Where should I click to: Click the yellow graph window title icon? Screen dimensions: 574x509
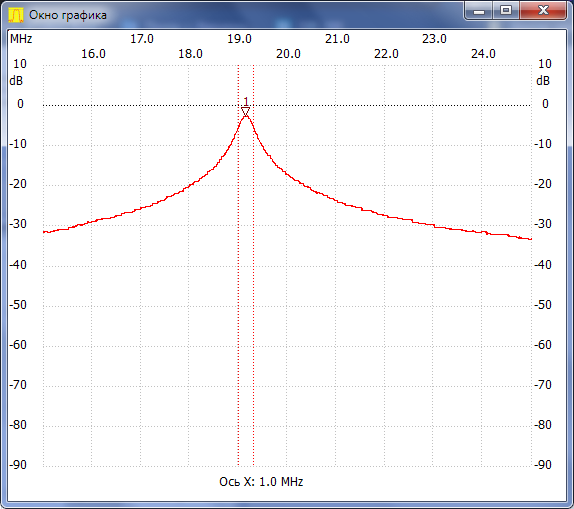point(16,15)
